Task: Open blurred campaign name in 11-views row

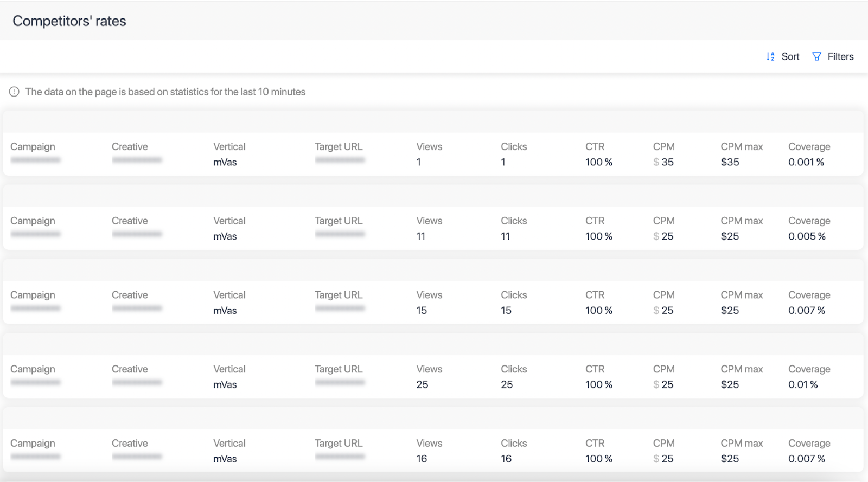Action: click(x=35, y=234)
